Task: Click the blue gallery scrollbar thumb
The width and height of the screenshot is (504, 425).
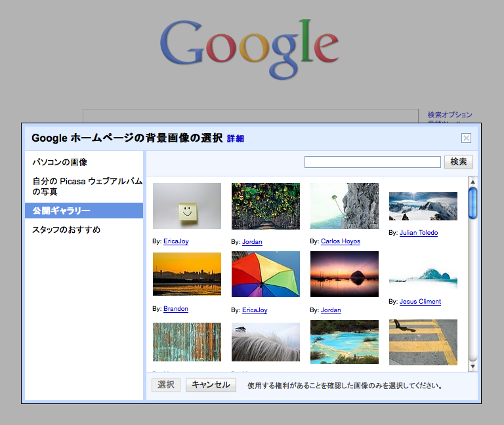Action: [472, 203]
